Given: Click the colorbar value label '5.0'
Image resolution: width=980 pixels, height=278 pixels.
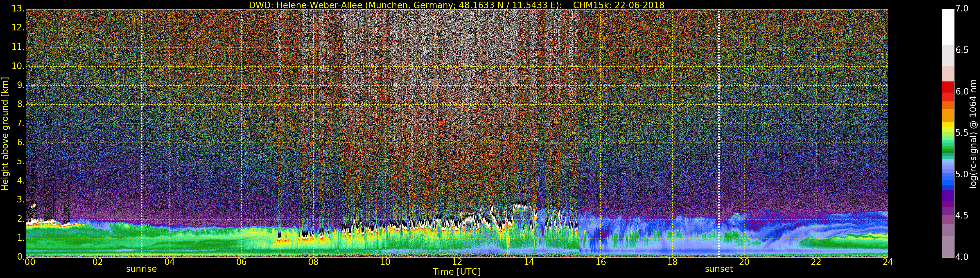Looking at the screenshot, I should (x=962, y=174).
